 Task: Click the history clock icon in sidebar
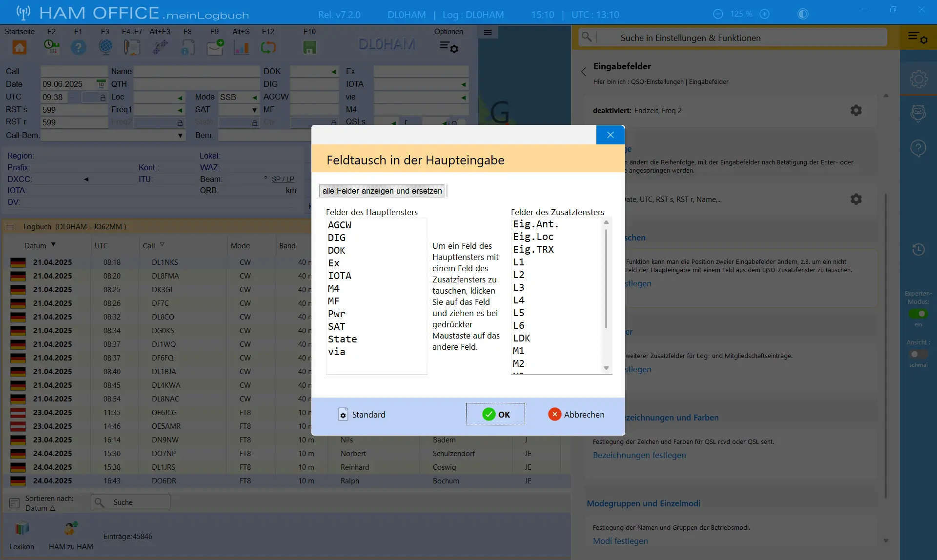click(918, 249)
